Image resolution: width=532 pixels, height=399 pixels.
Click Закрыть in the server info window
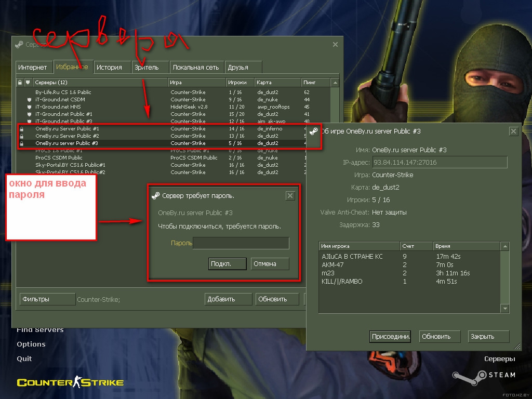click(x=488, y=337)
